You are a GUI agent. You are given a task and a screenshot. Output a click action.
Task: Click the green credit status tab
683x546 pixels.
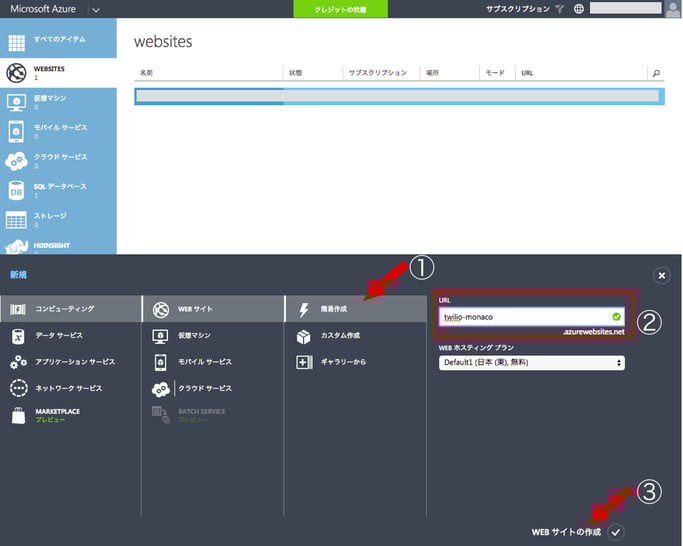340,9
